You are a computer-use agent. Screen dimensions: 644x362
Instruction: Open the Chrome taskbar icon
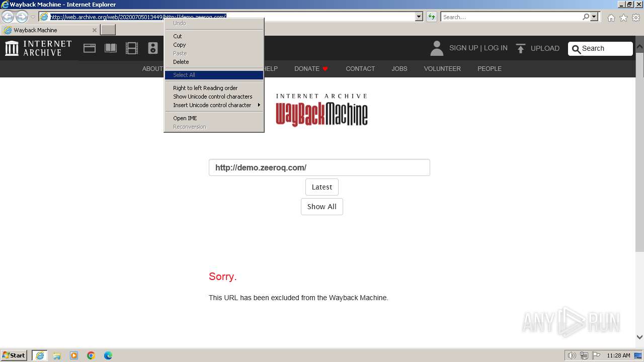click(x=91, y=355)
